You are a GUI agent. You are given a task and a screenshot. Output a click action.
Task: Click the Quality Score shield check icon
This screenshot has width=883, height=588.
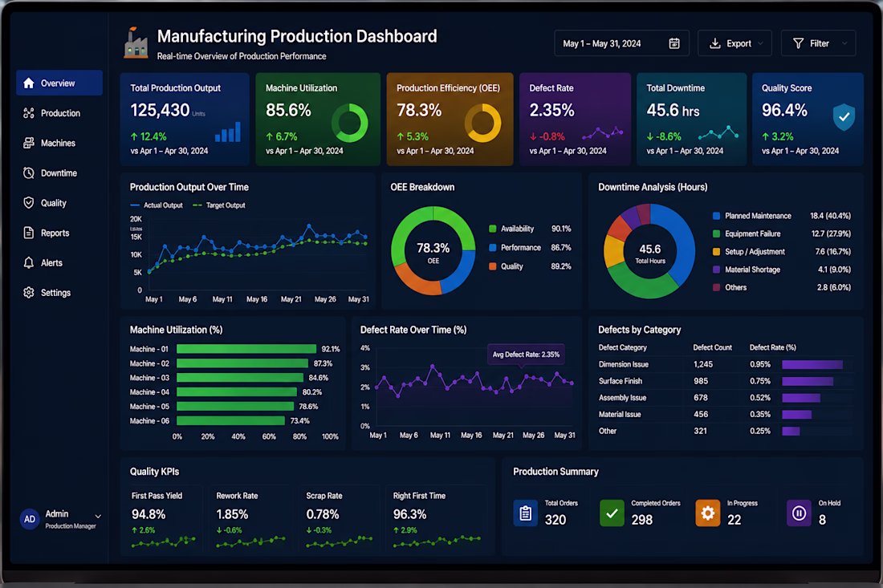coord(844,117)
